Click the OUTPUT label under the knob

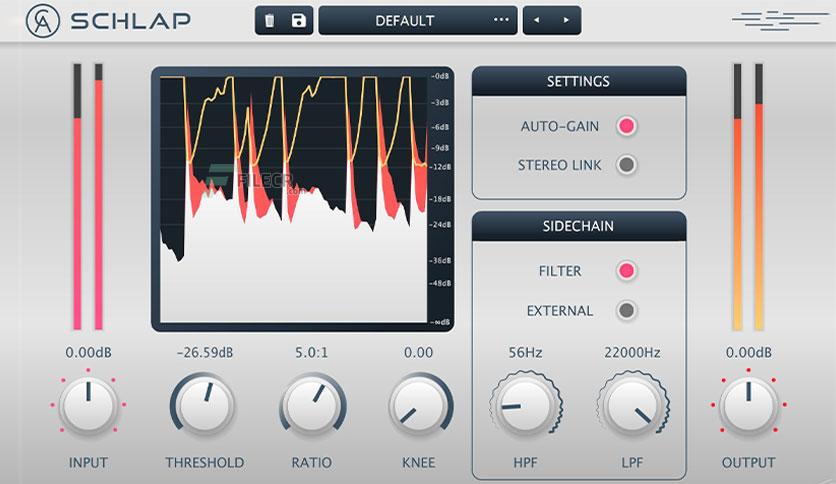point(749,462)
